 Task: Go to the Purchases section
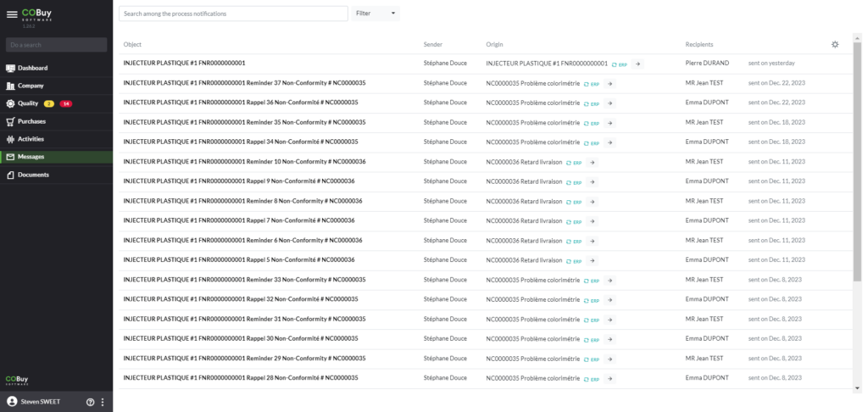click(31, 121)
